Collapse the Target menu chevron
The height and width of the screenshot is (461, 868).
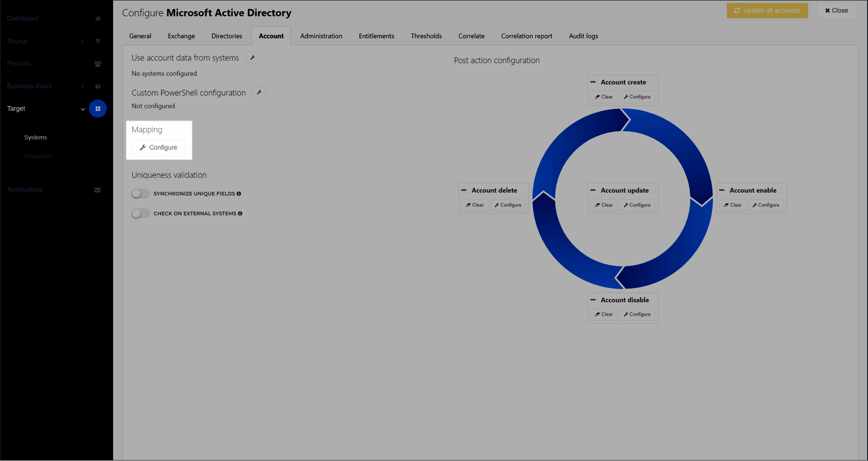click(83, 109)
